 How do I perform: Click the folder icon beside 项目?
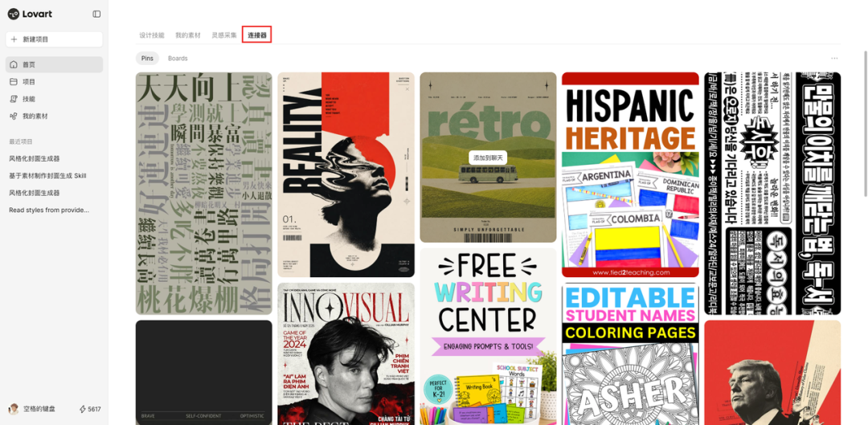(x=14, y=82)
